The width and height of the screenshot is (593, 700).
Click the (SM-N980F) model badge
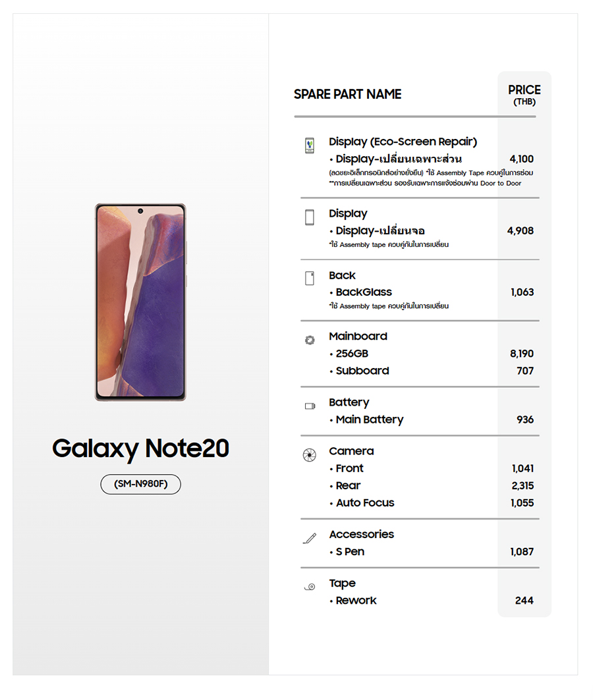pyautogui.click(x=140, y=484)
